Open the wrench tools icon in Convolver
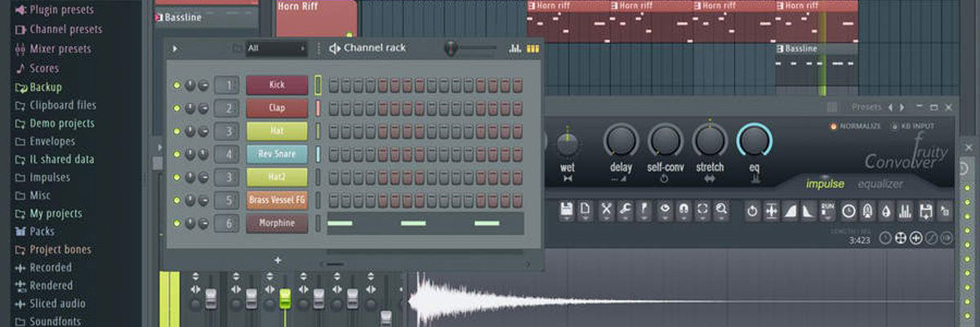The image size is (980, 327). (626, 211)
